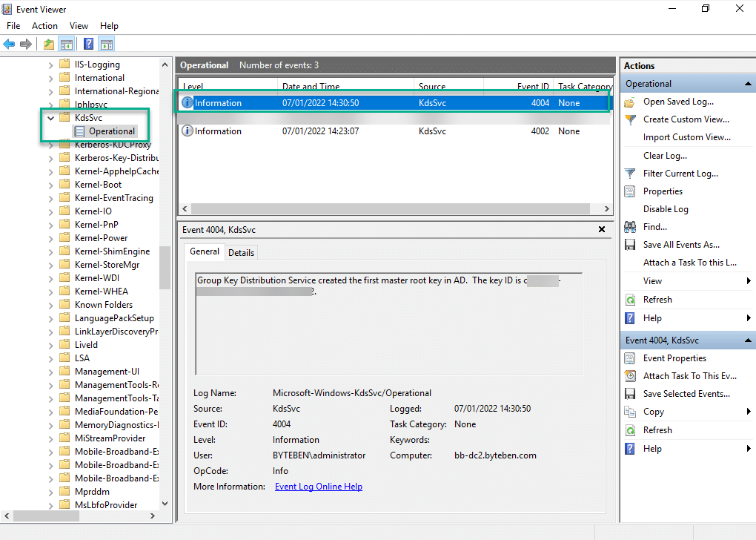Click the Forward arrow toolbar icon
Screen dimensions: 756x540
tap(26, 45)
